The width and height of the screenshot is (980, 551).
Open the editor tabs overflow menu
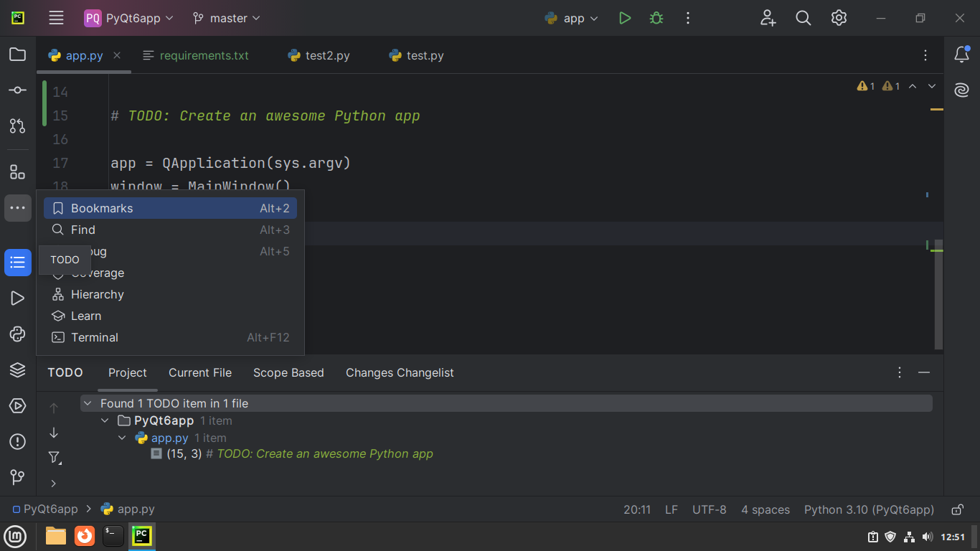click(925, 55)
